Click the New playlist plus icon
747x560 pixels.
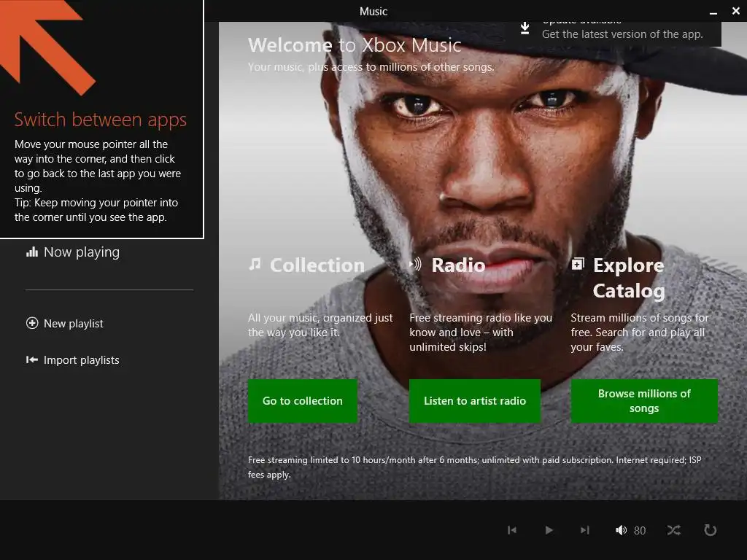pos(32,323)
